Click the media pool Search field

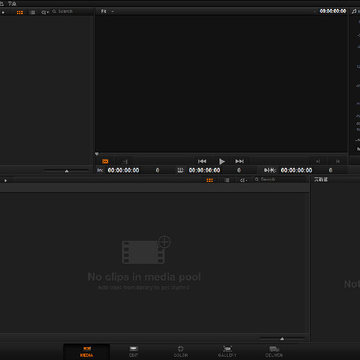(280, 180)
